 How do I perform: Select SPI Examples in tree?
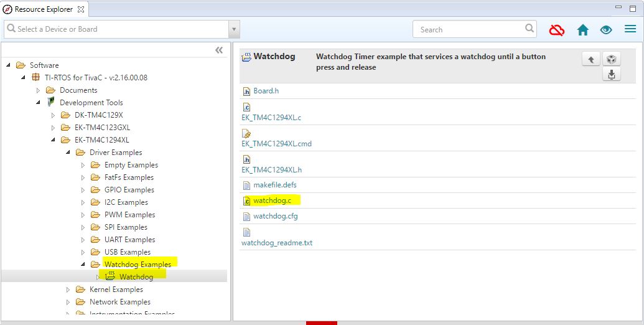pos(126,227)
